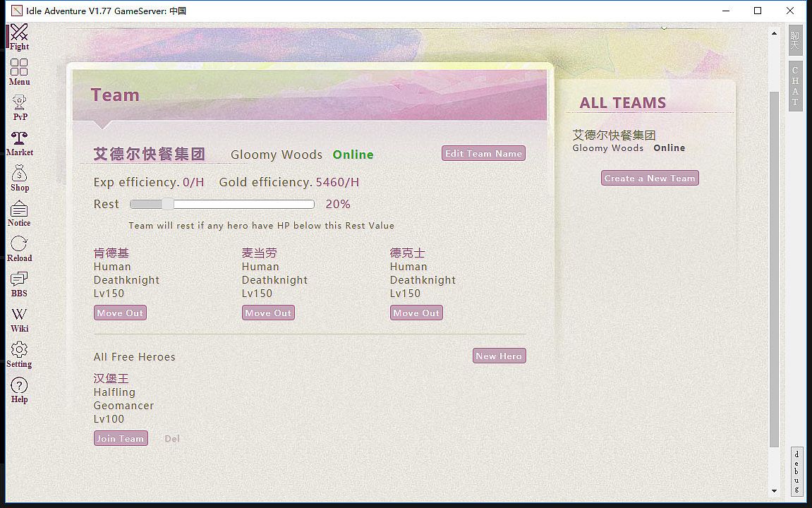Move Out the hero 麦当劳

pyautogui.click(x=268, y=313)
